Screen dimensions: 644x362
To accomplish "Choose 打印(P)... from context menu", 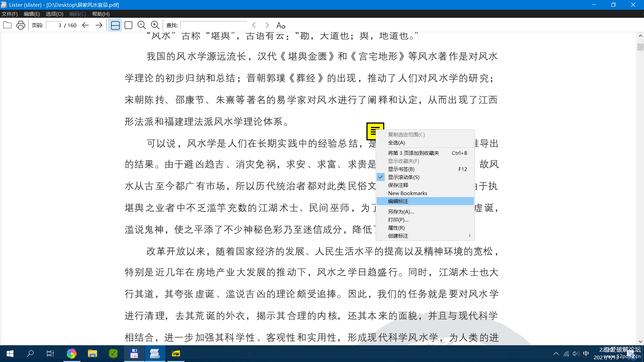I will [x=425, y=220].
